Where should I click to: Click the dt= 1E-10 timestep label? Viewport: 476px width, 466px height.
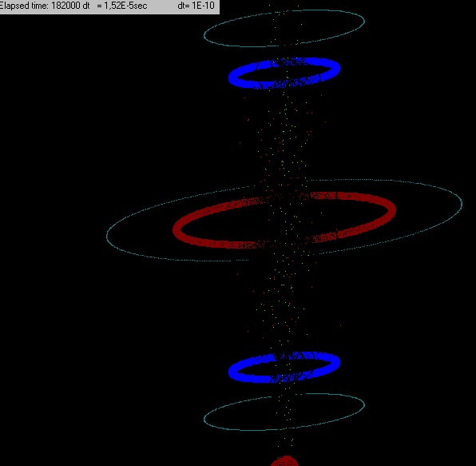196,6
